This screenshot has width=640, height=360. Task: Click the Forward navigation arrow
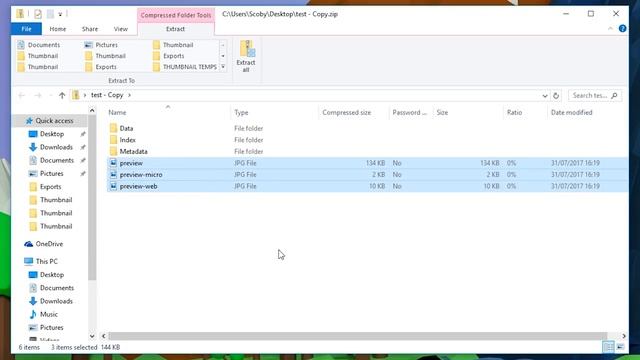point(38,96)
